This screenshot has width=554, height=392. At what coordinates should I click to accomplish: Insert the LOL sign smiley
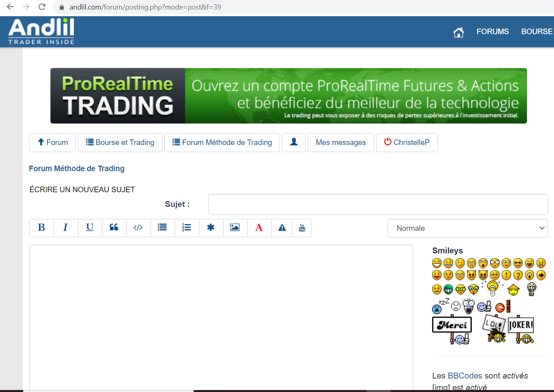494,328
